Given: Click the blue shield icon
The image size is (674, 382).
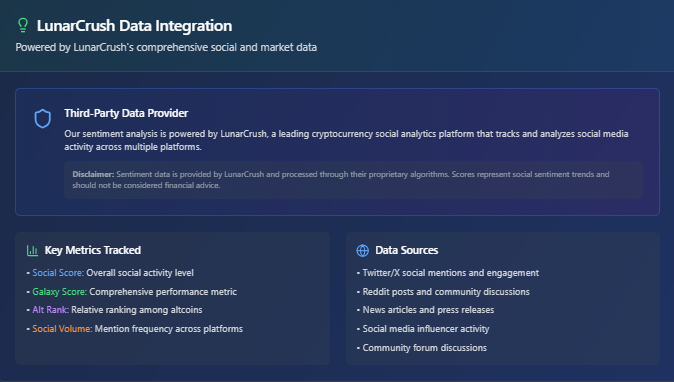Looking at the screenshot, I should 43,119.
